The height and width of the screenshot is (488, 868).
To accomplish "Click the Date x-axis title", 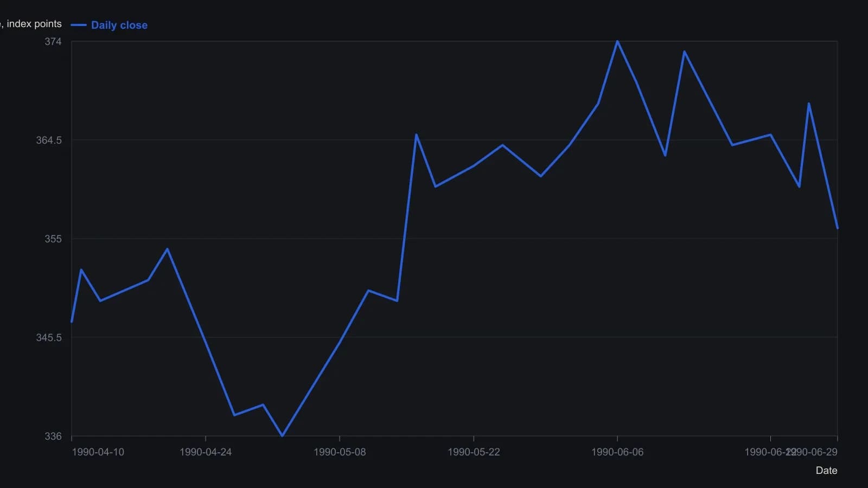I will [x=826, y=471].
